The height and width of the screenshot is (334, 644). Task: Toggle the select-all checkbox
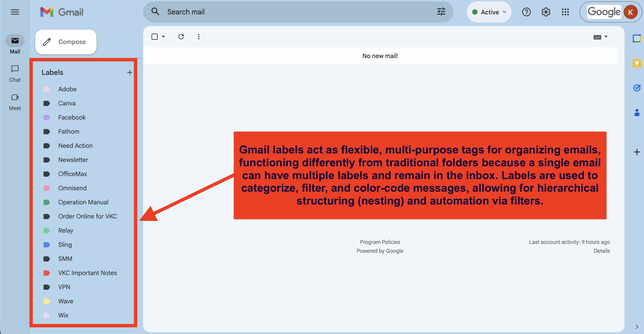click(x=155, y=37)
